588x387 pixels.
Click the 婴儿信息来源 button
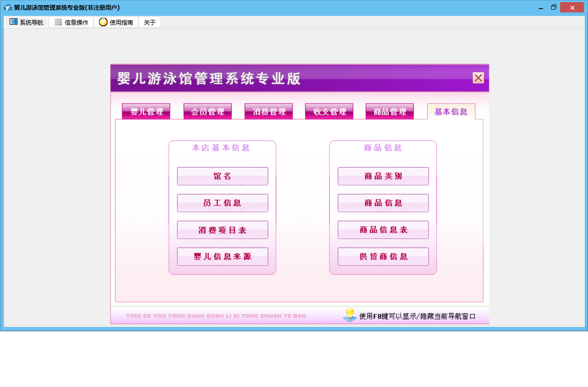(223, 257)
